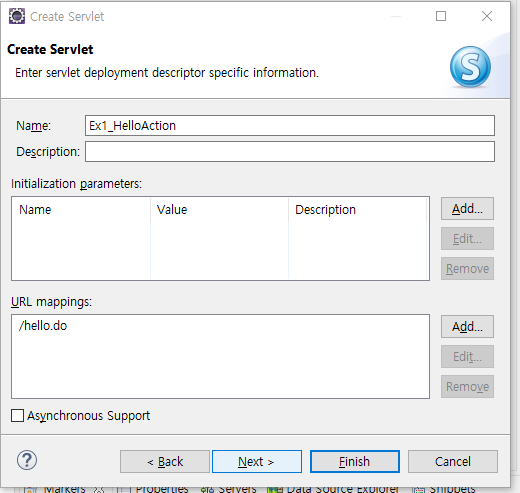Image resolution: width=520 pixels, height=493 pixels.
Task: Proceed with the Next button
Action: [257, 462]
